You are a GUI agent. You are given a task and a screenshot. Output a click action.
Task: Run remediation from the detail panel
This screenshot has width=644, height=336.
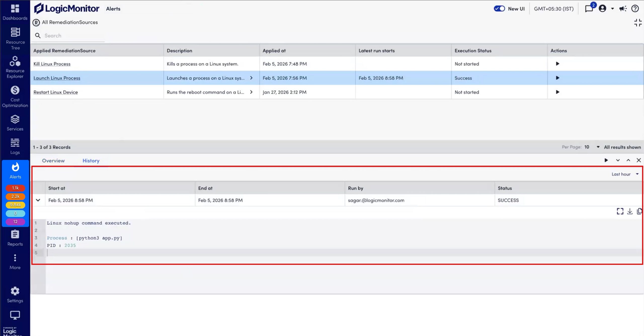606,160
